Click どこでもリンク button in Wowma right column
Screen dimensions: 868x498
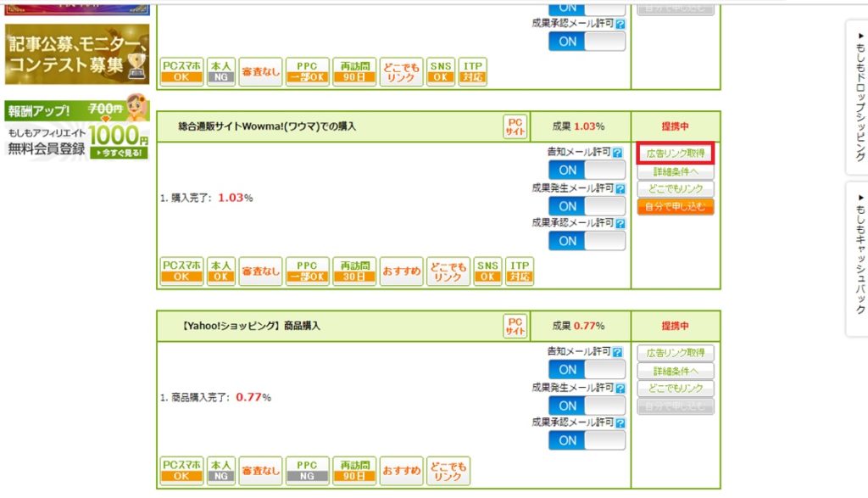676,189
